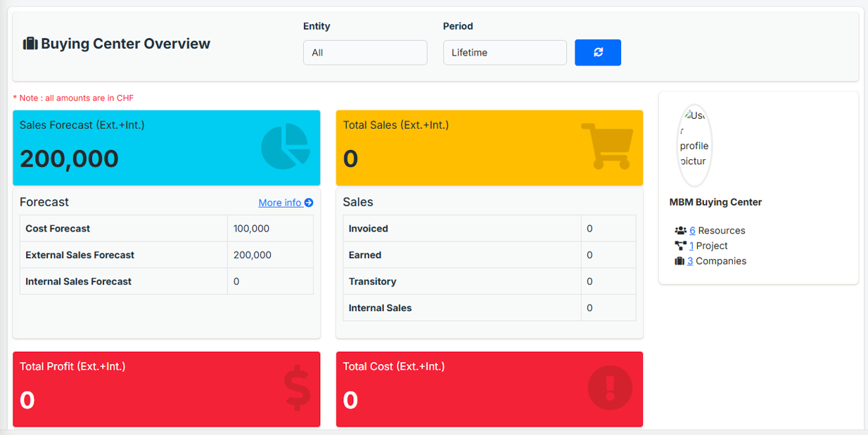Click the pie chart icon in Sales Forecast
The height and width of the screenshot is (435, 868).
pyautogui.click(x=285, y=147)
